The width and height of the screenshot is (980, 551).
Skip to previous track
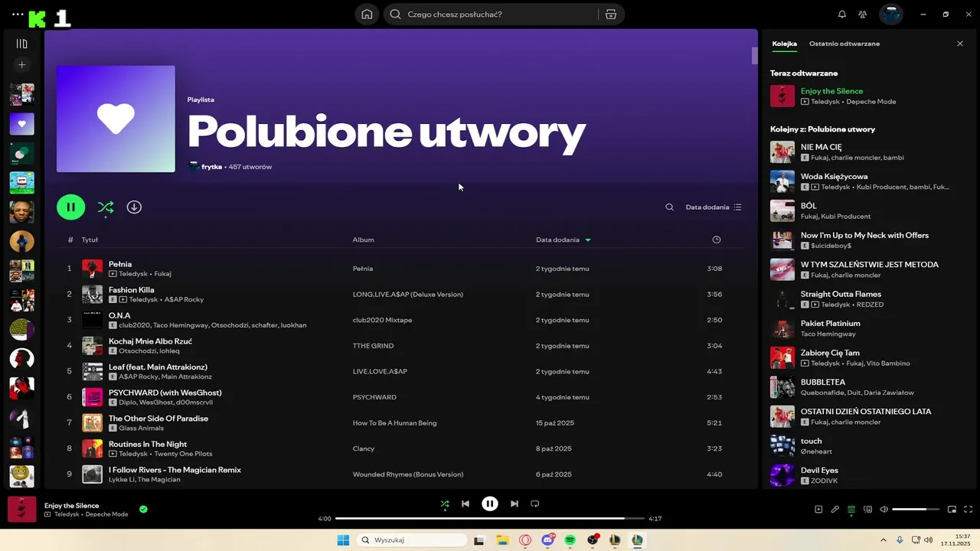click(x=465, y=504)
